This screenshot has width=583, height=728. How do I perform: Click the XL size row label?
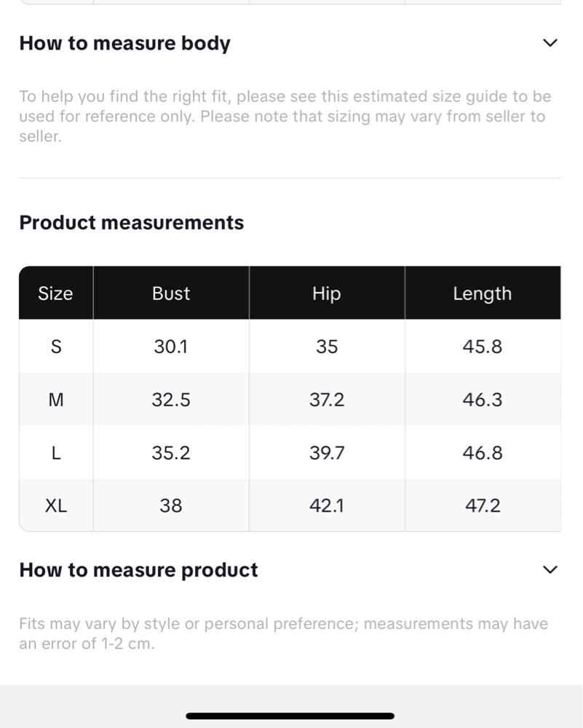56,506
